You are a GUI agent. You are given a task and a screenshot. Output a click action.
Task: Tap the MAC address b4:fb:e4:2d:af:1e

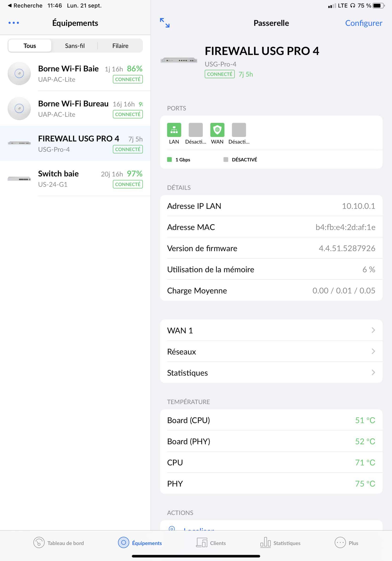[x=345, y=227]
